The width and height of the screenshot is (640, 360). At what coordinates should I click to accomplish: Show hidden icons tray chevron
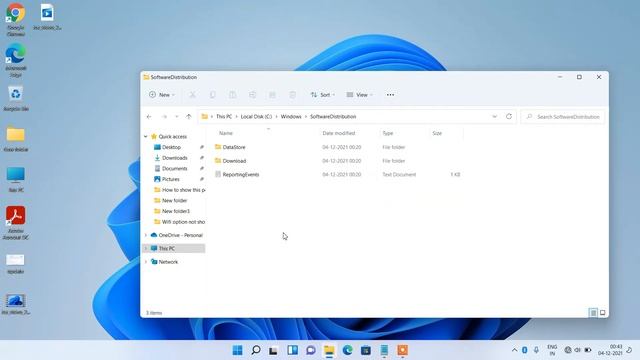point(514,350)
